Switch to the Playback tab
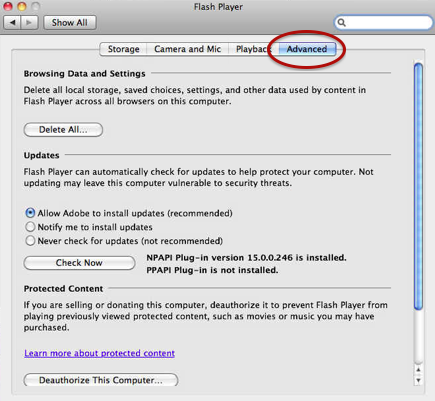The image size is (435, 401). coord(253,49)
